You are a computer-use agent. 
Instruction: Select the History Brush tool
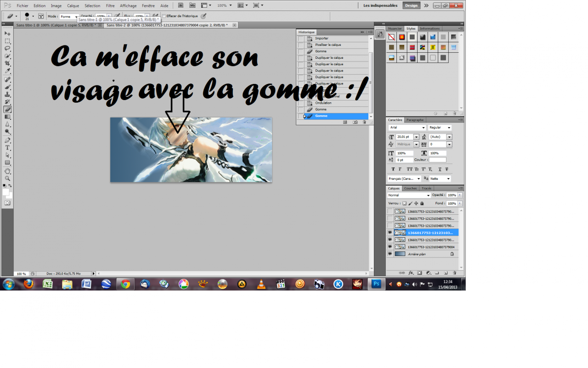7,101
